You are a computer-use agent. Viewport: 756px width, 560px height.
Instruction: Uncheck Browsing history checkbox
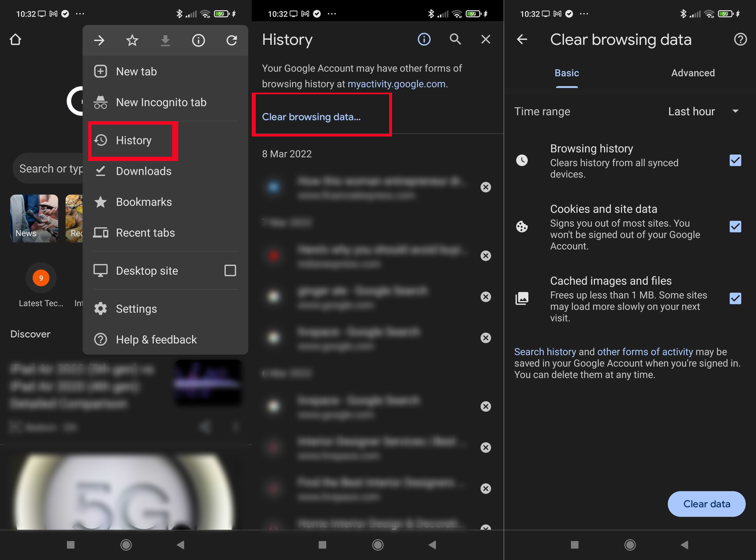(x=735, y=160)
